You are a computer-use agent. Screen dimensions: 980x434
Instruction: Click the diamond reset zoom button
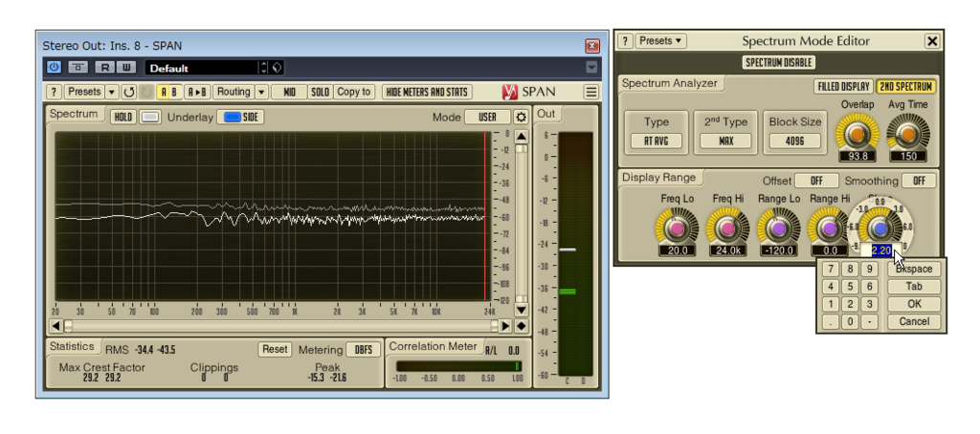[522, 326]
